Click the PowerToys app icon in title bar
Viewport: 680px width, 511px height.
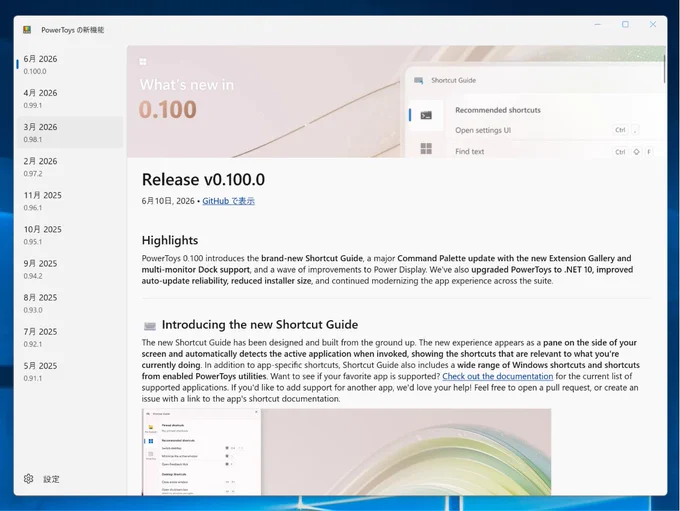click(x=27, y=29)
